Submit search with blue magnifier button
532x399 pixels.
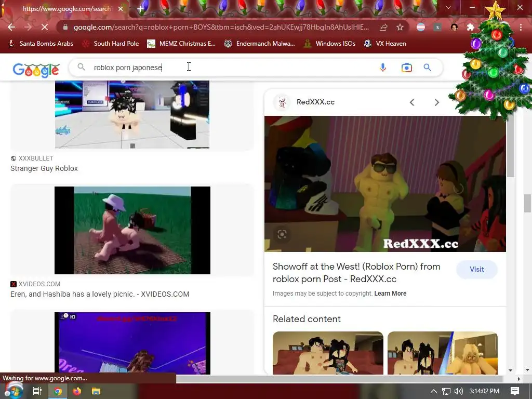coord(428,68)
